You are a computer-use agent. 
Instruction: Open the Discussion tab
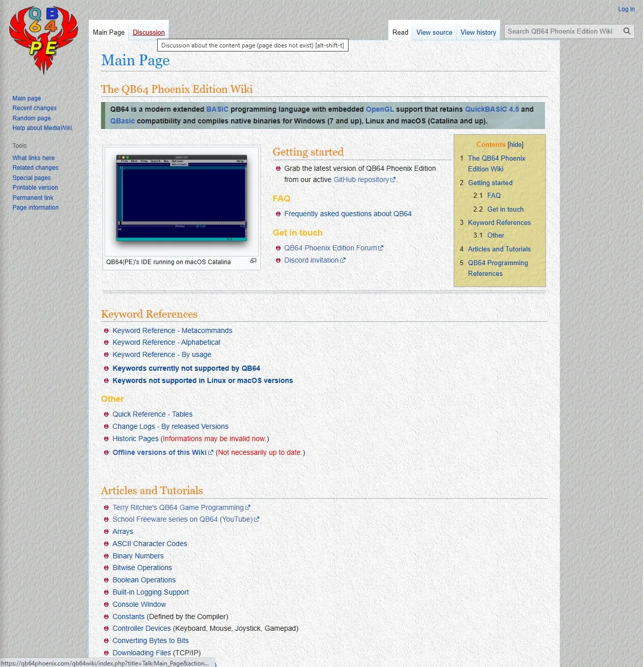pyautogui.click(x=148, y=32)
